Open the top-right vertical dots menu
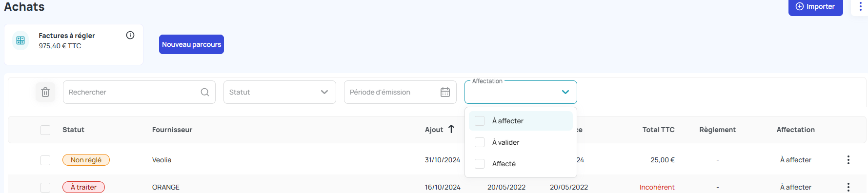 (860, 6)
